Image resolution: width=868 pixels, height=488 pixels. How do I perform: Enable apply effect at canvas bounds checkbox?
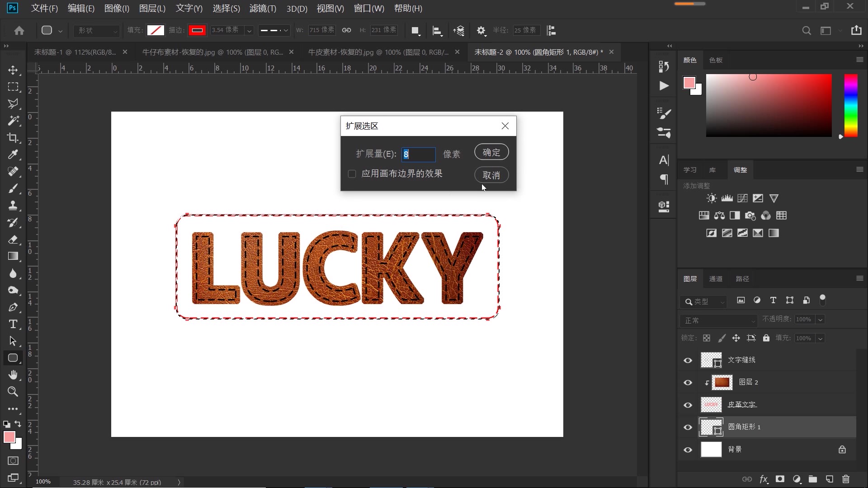tap(352, 174)
